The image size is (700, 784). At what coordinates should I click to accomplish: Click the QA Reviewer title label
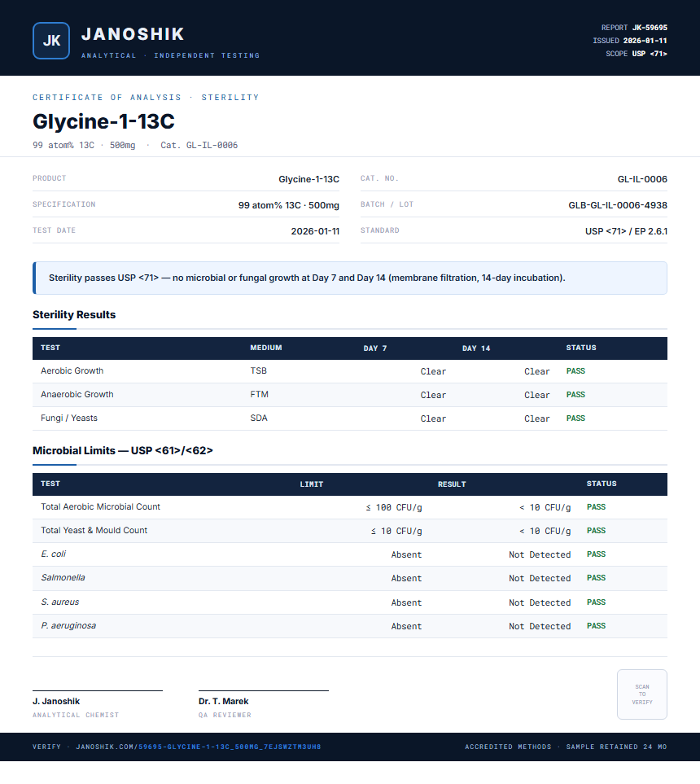225,715
